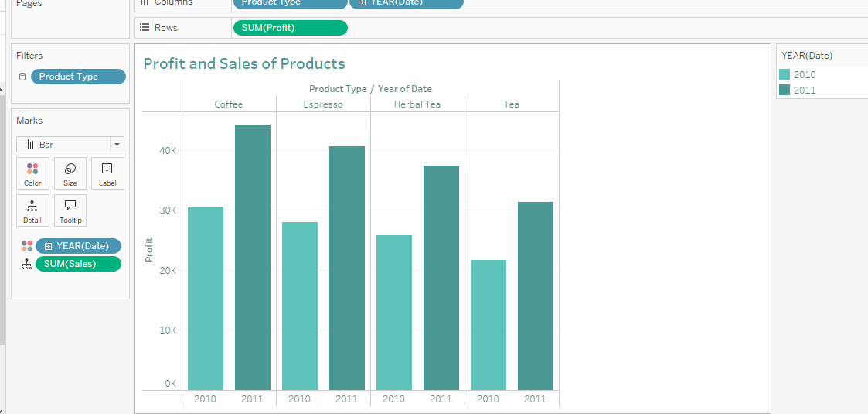
Task: Select the SUM(Profit) pill on Rows
Action: point(291,28)
